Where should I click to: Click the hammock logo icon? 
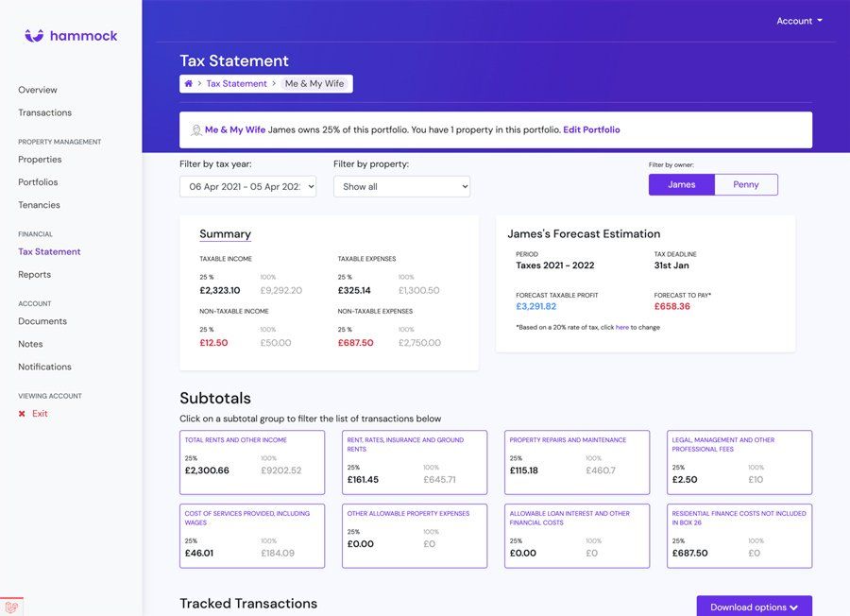click(x=34, y=36)
